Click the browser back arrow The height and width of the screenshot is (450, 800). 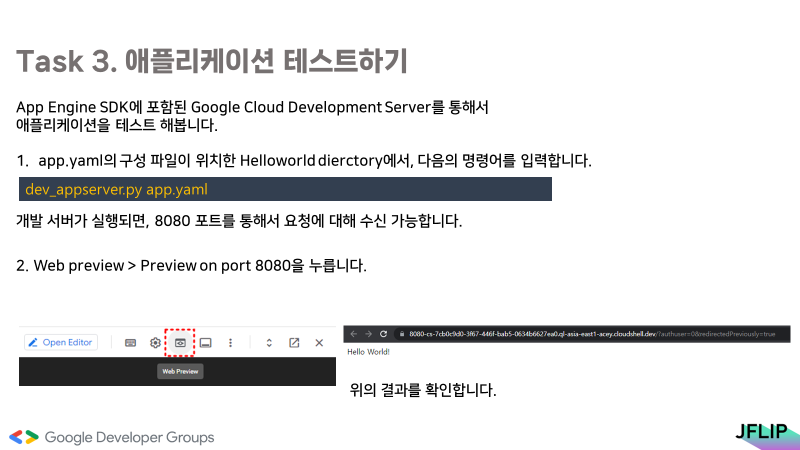click(354, 334)
